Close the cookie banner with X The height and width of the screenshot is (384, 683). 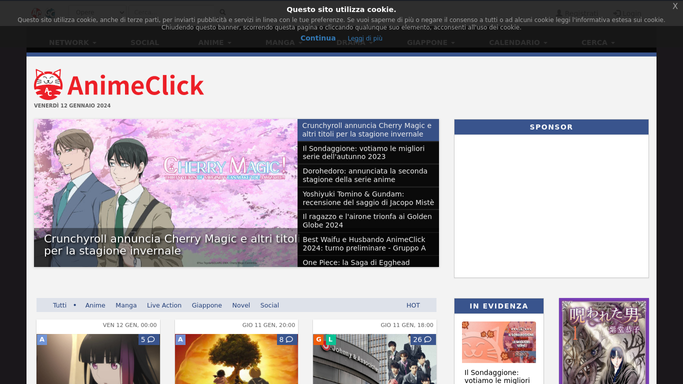point(675,6)
